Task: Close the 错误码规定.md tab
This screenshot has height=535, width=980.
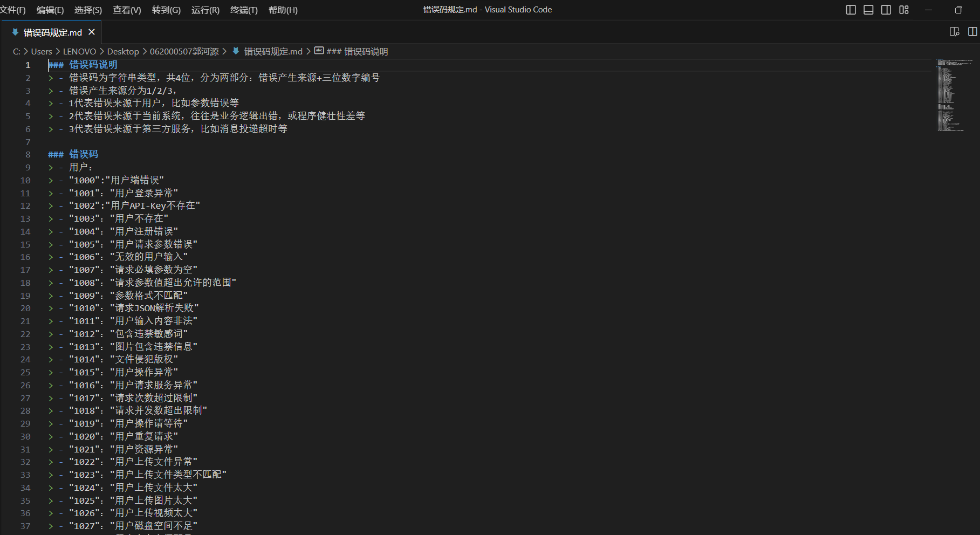Action: coord(92,32)
